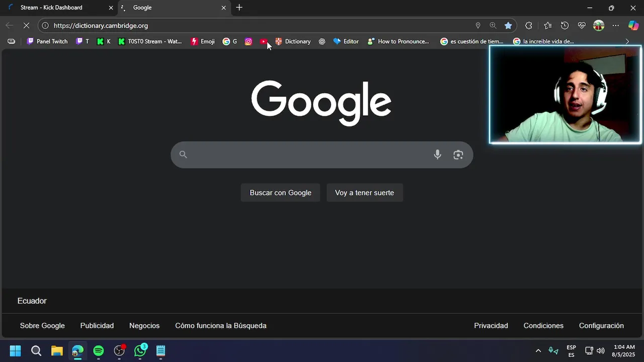Open Configuración footer menu
Screen dimensions: 644x362
tap(601, 326)
